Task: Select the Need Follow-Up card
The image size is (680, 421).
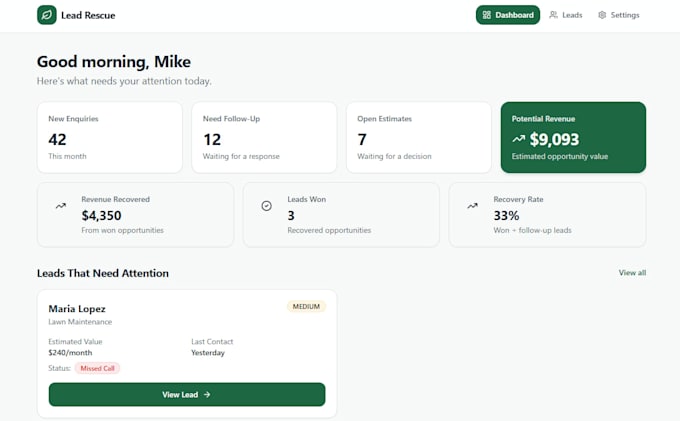Action: pos(264,137)
